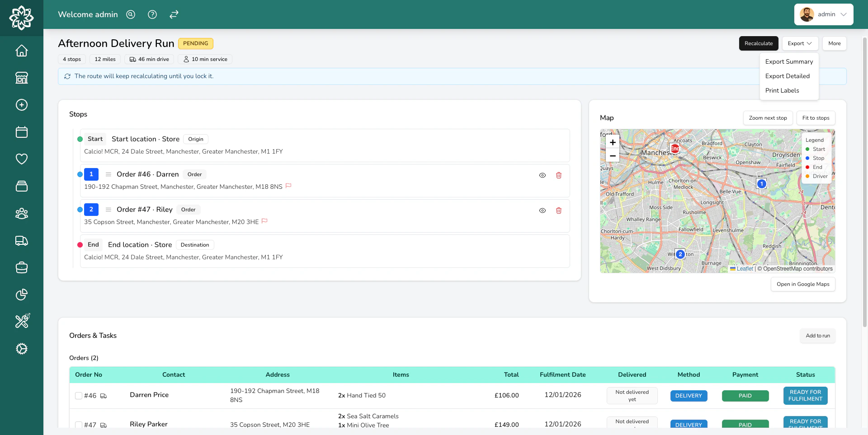Open the More menu button
868x435 pixels.
click(x=835, y=43)
